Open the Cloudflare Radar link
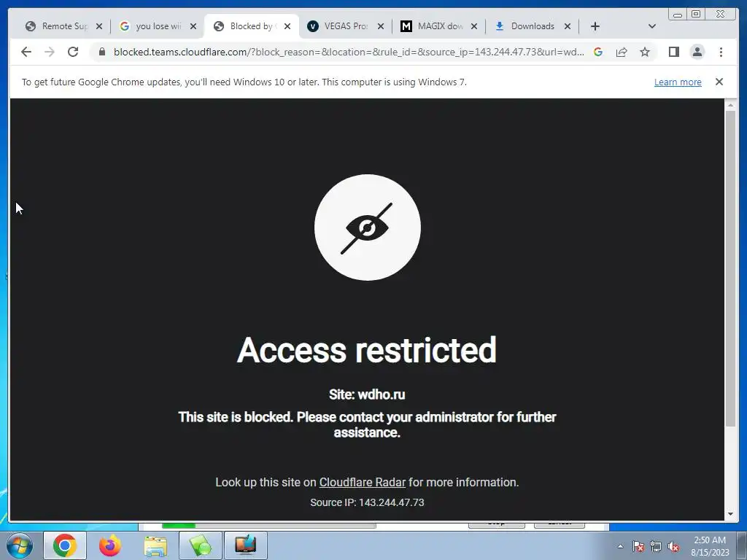The width and height of the screenshot is (747, 560). pos(362,483)
